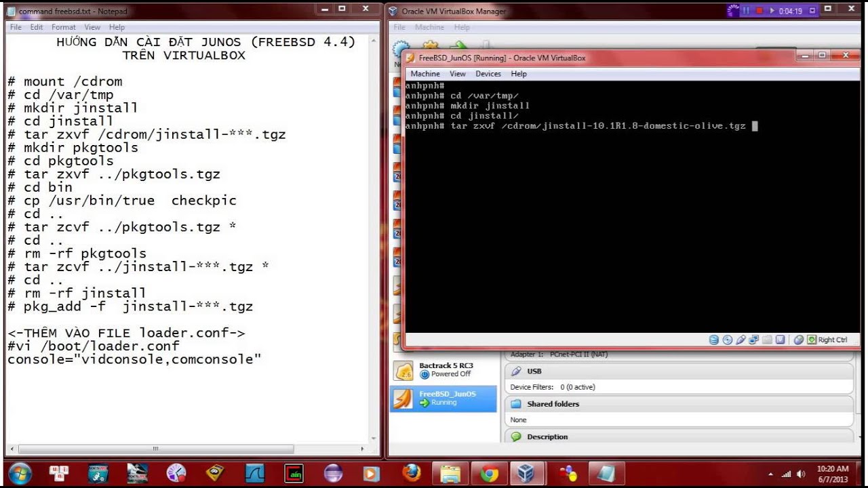This screenshot has width=868, height=488.
Task: Open Notepad's View menu
Action: [92, 27]
